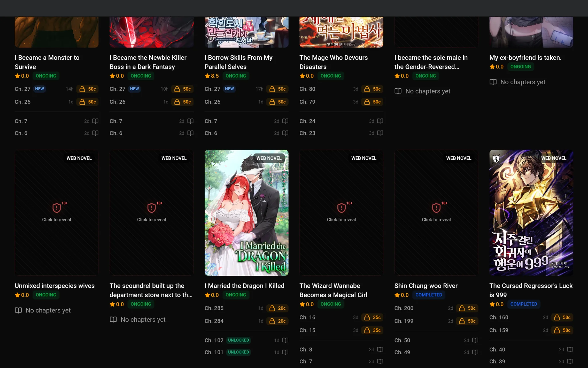
Task: Click NEW tag on I Became a Monster Ch. 27
Action: (39, 89)
